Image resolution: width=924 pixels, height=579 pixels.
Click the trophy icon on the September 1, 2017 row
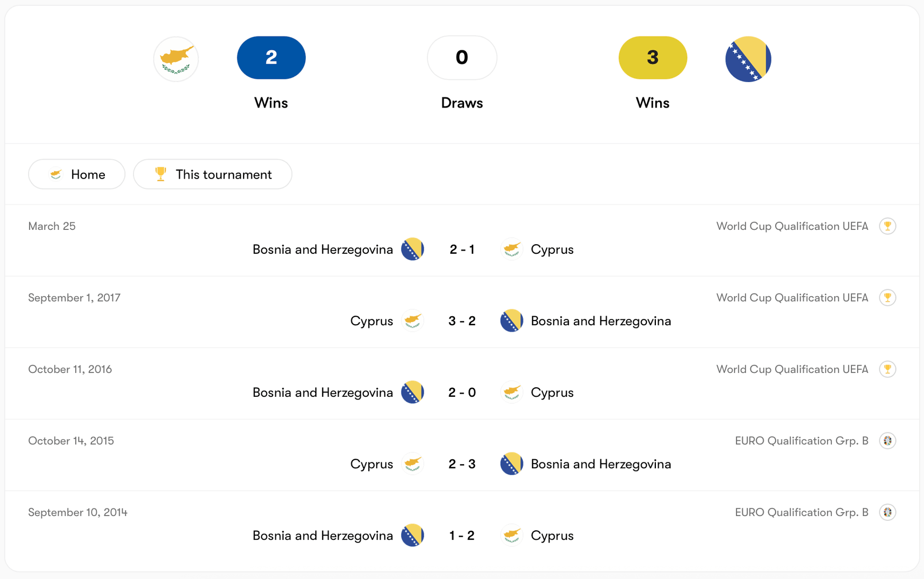pyautogui.click(x=888, y=298)
